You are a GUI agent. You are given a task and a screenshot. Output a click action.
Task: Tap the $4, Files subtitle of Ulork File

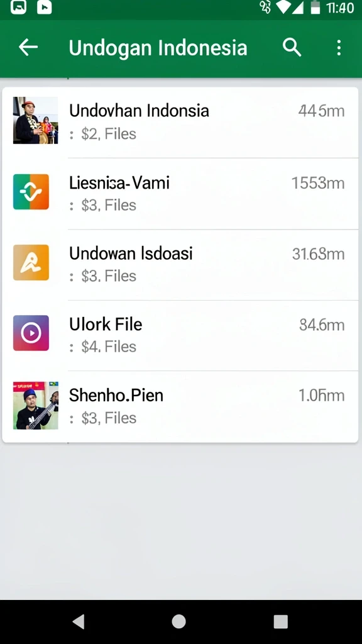pyautogui.click(x=109, y=347)
